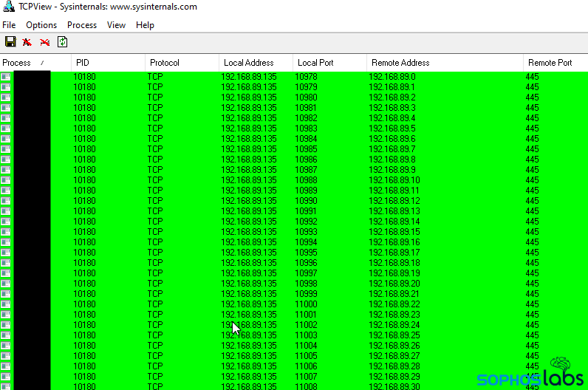The image size is (588, 390).
Task: Click remote port 445 for 192.168.89.12
Action: coord(532,201)
